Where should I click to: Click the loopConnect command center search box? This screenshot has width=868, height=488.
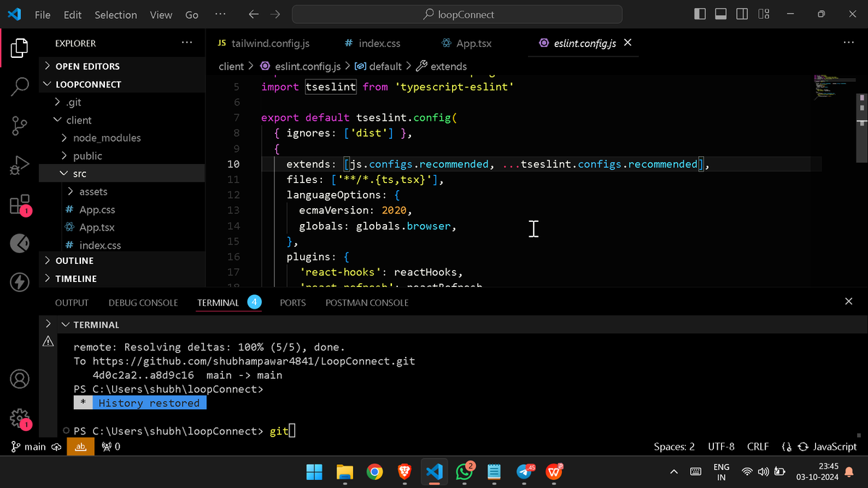[457, 14]
